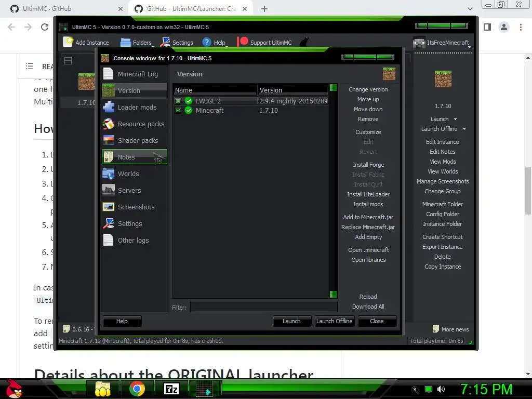Open the Shader packs icon
Image resolution: width=532 pixels, height=399 pixels.
coord(108,140)
